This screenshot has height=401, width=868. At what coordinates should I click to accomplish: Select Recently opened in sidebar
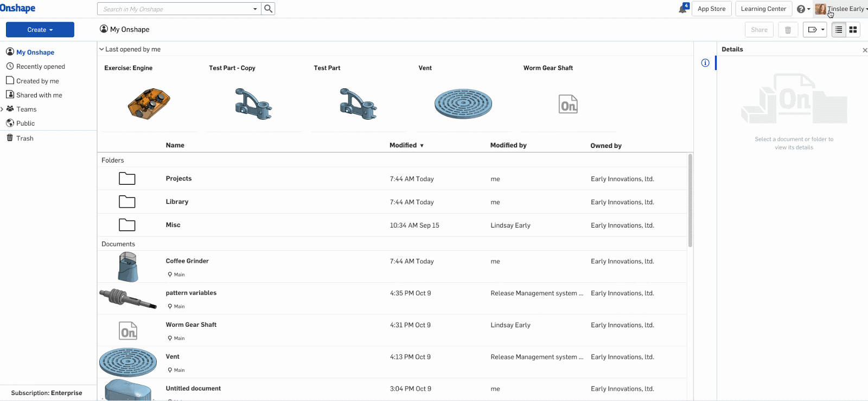pyautogui.click(x=40, y=67)
